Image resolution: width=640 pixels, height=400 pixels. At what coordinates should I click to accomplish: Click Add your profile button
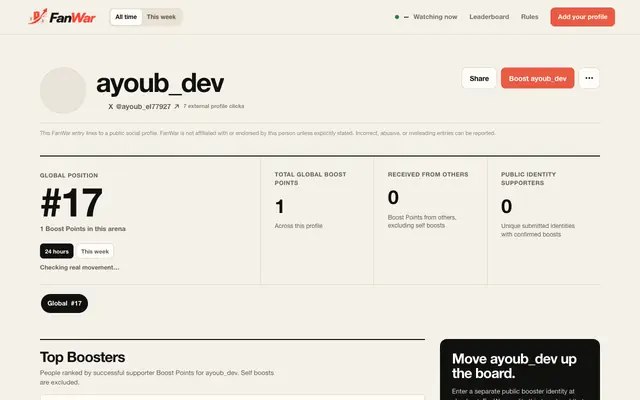click(582, 17)
